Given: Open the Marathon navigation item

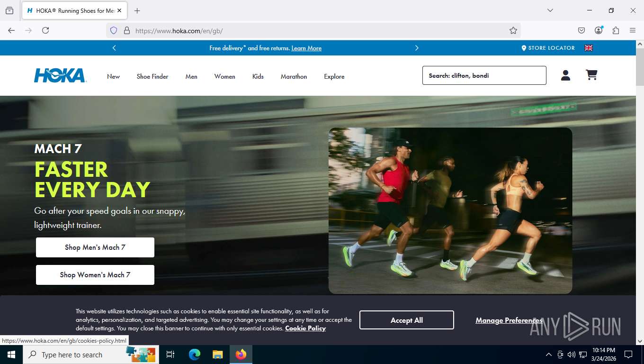Looking at the screenshot, I should (x=294, y=76).
